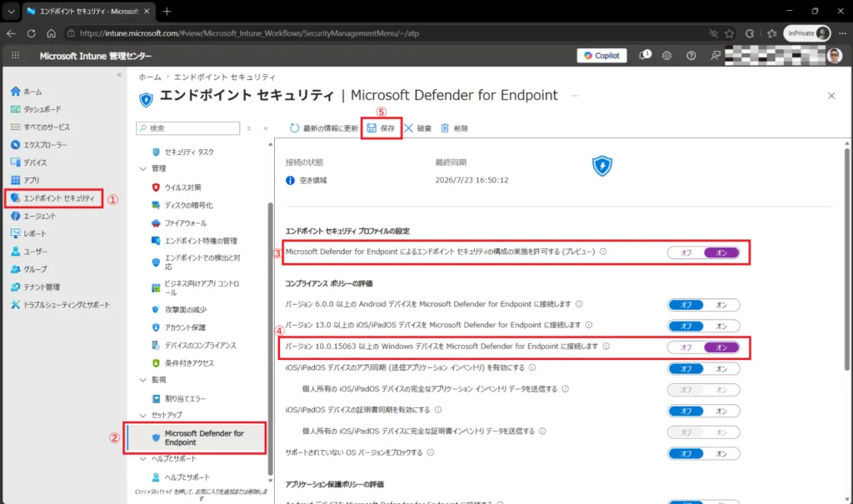
Task: Click the search box in the blade menu
Action: tap(187, 128)
